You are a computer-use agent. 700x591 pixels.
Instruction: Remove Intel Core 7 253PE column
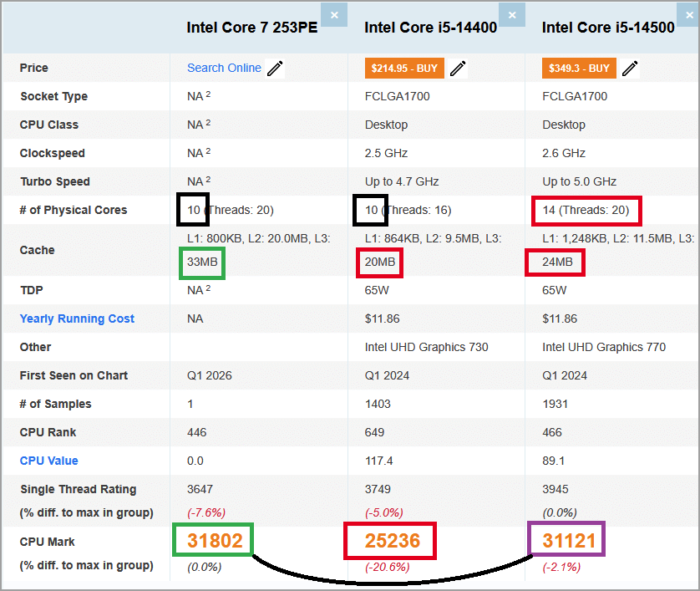(x=334, y=14)
